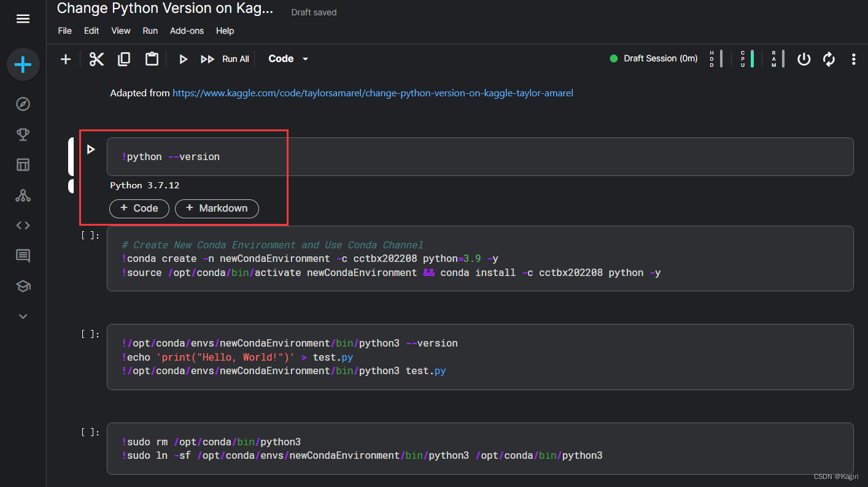The height and width of the screenshot is (487, 868).
Task: Click inside the sudo rm python3 cell
Action: 480,448
